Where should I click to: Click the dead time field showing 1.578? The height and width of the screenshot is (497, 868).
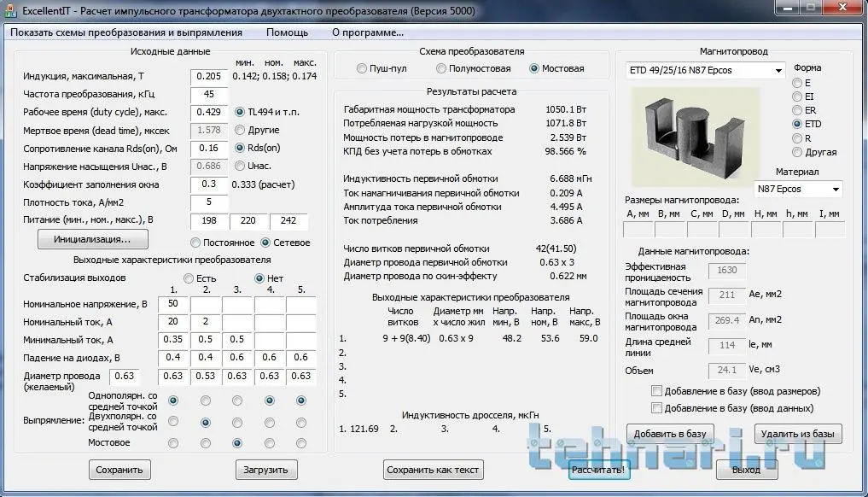click(209, 130)
